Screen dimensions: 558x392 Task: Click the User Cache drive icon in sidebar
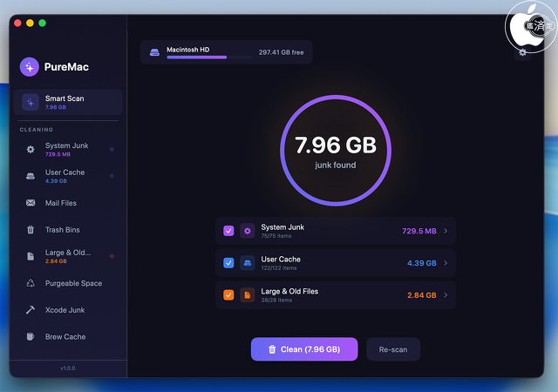coord(31,176)
